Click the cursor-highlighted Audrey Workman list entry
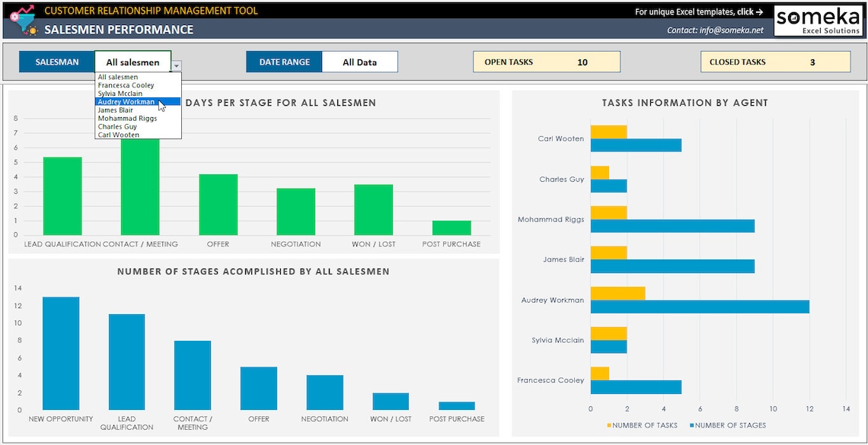This screenshot has height=445, width=868. click(x=126, y=101)
